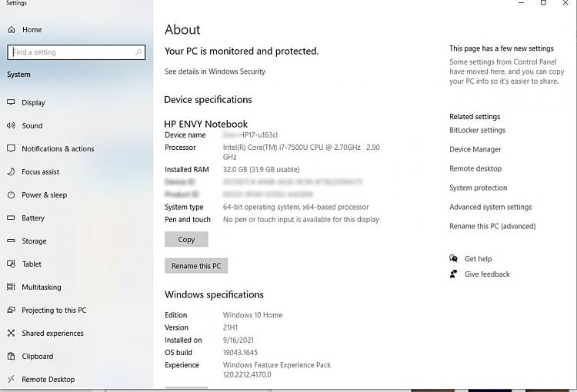Select Shared experiences in sidebar
The image size is (577, 392).
click(52, 333)
